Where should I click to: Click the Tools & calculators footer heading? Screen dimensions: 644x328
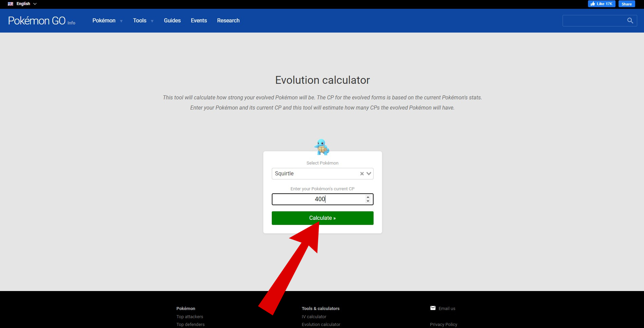pyautogui.click(x=321, y=308)
